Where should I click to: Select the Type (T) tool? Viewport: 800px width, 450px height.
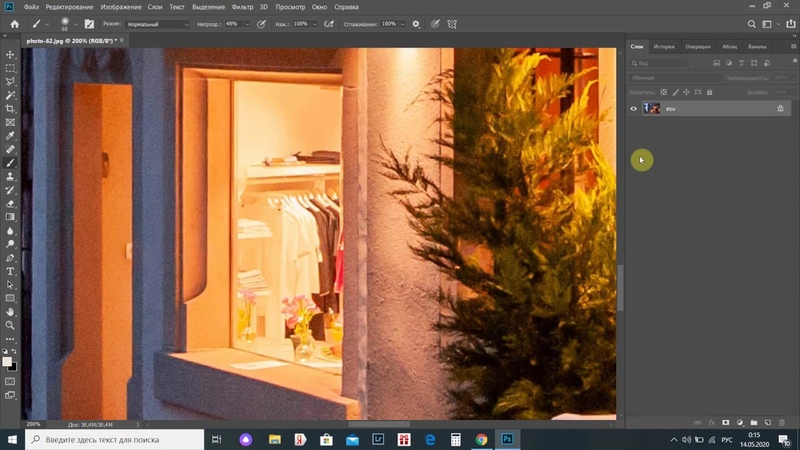pyautogui.click(x=11, y=271)
